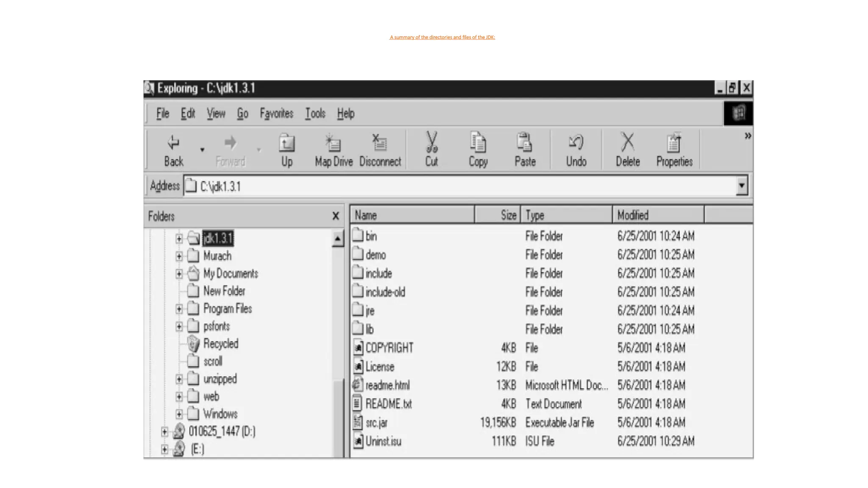The width and height of the screenshot is (868, 488).
Task: Select Murach in the folder tree
Action: pos(217,256)
